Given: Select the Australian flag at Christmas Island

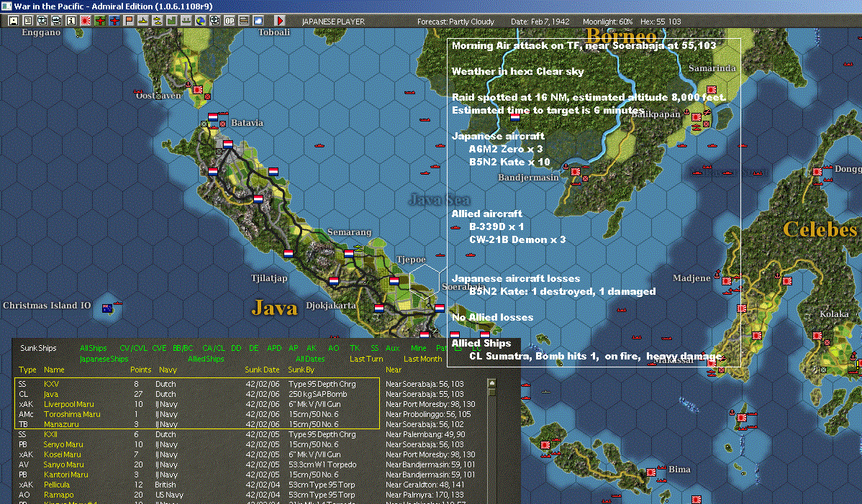Looking at the screenshot, I should coord(107,308).
